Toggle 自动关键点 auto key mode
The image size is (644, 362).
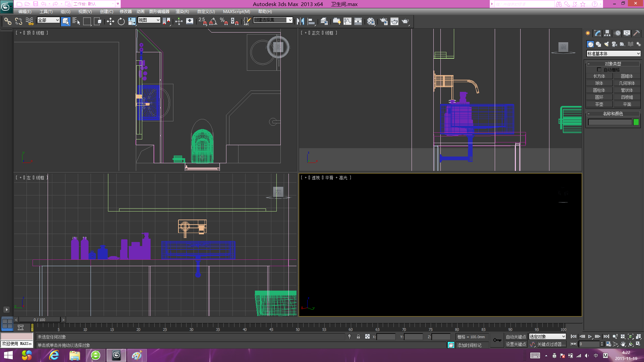pyautogui.click(x=516, y=337)
